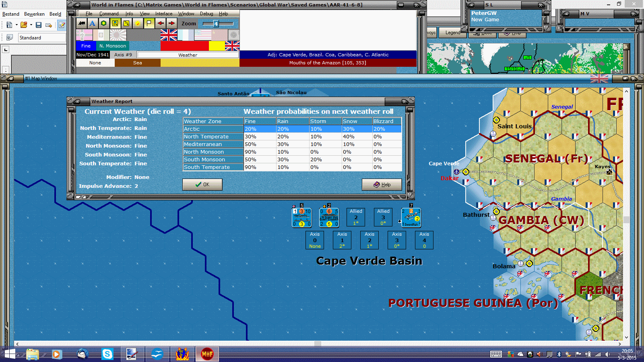This screenshot has height=362, width=644.
Task: Click the Allied 2 sea box
Action: pyautogui.click(x=356, y=217)
